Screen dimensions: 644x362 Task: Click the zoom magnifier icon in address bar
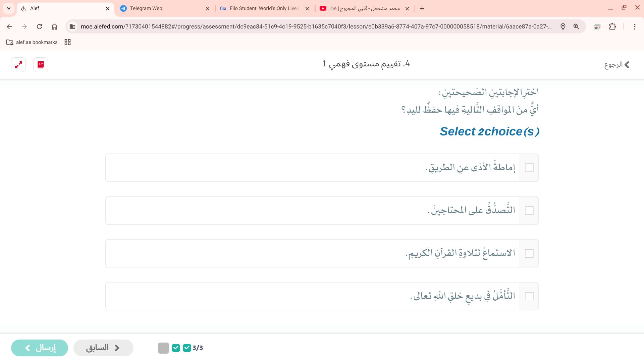click(576, 26)
